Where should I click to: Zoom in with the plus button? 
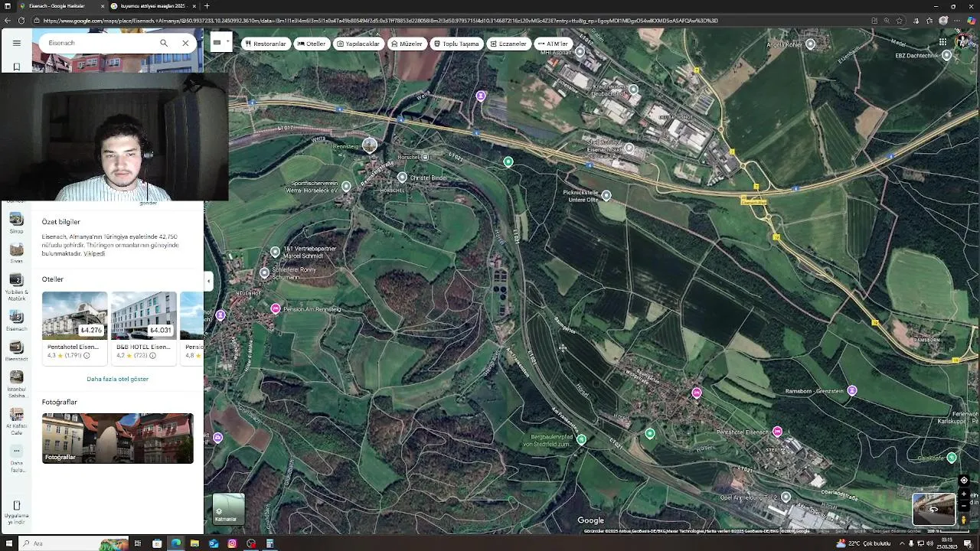point(964,494)
